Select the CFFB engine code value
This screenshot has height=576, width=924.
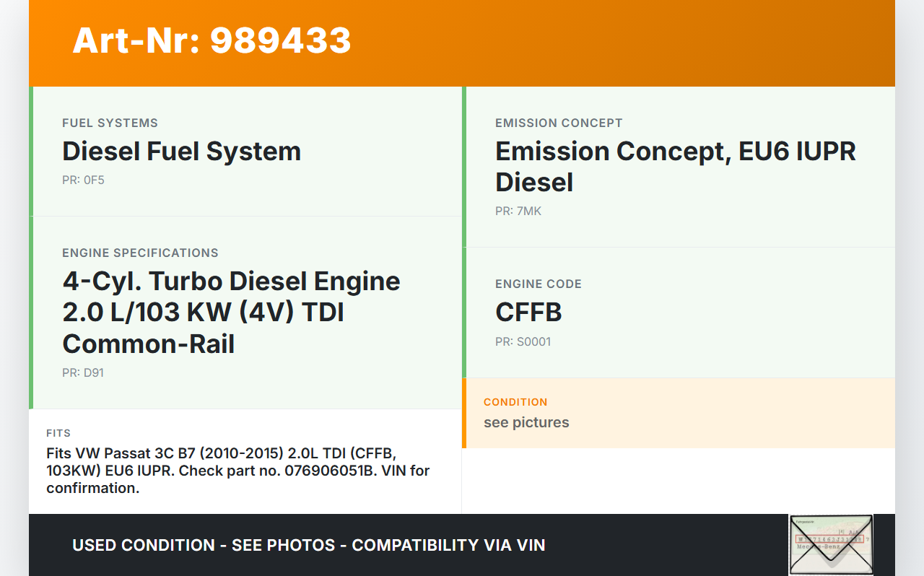[528, 313]
